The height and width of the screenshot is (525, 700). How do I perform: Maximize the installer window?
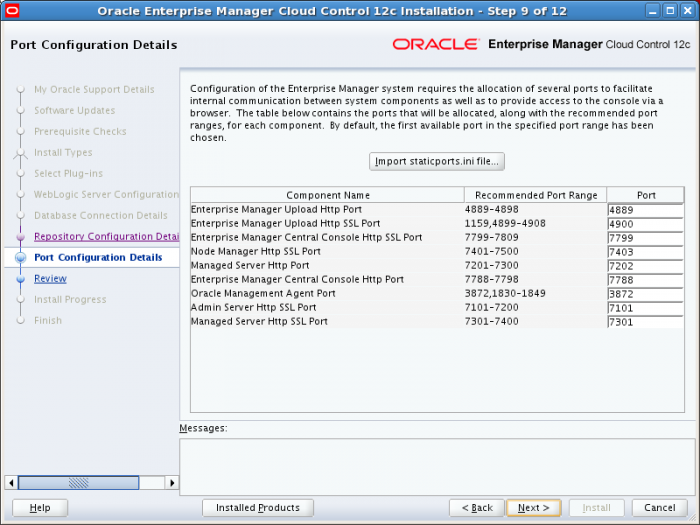coord(670,11)
